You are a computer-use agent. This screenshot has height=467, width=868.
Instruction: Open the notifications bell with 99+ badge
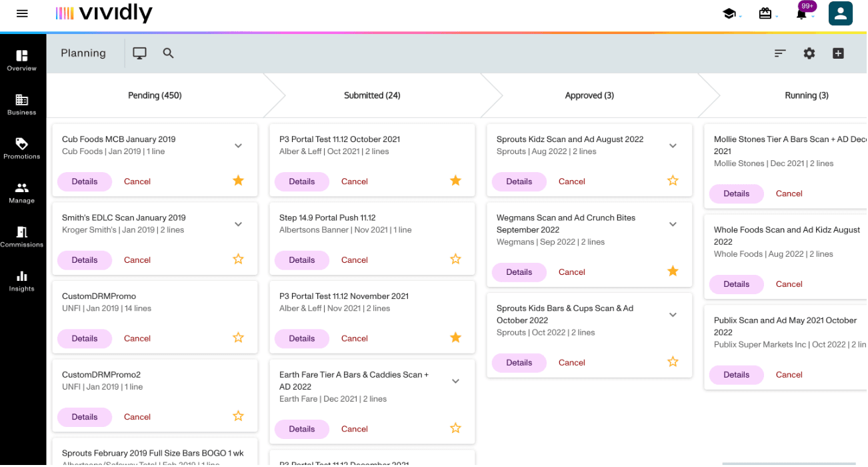point(802,13)
